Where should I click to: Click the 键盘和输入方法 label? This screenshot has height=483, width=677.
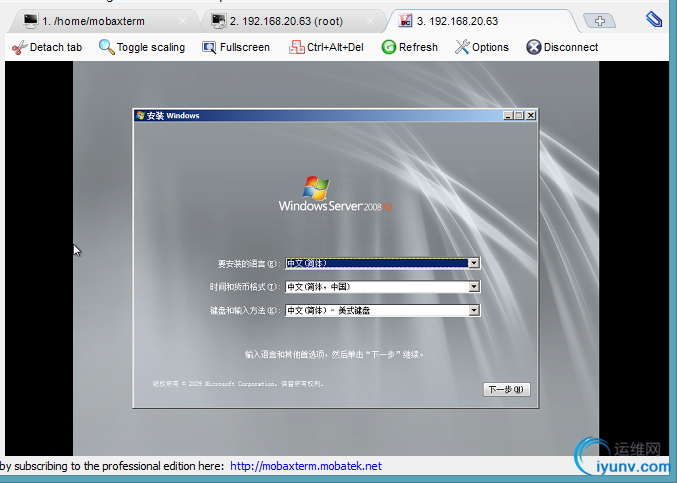tap(245, 311)
